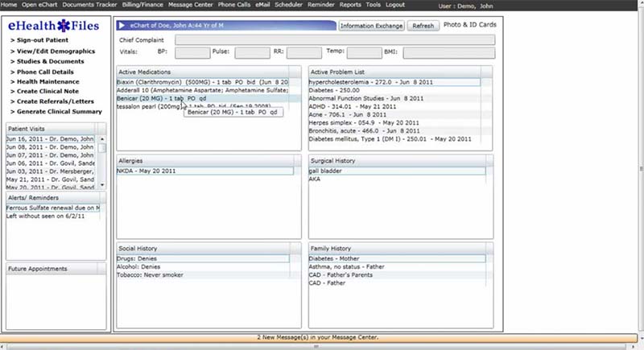Click the Refresh button
This screenshot has width=644, height=350.
tap(423, 26)
